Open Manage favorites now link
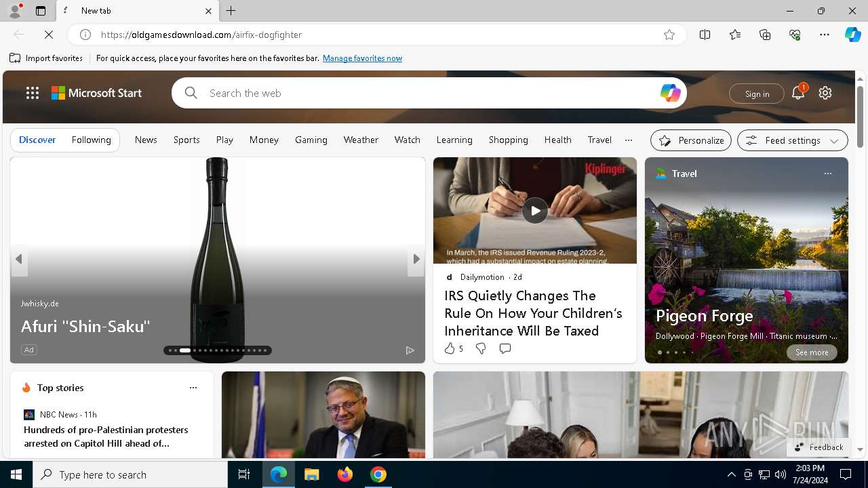This screenshot has height=488, width=868. tap(362, 58)
